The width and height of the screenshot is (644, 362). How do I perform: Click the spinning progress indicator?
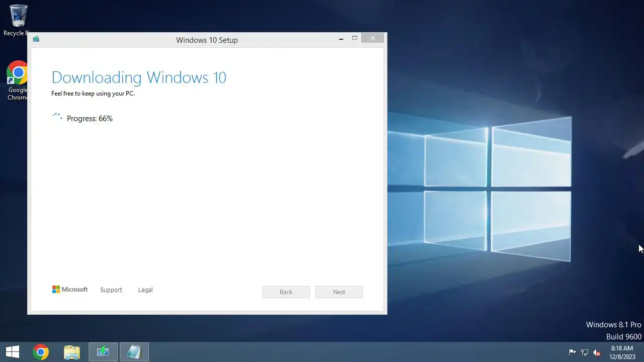point(57,117)
